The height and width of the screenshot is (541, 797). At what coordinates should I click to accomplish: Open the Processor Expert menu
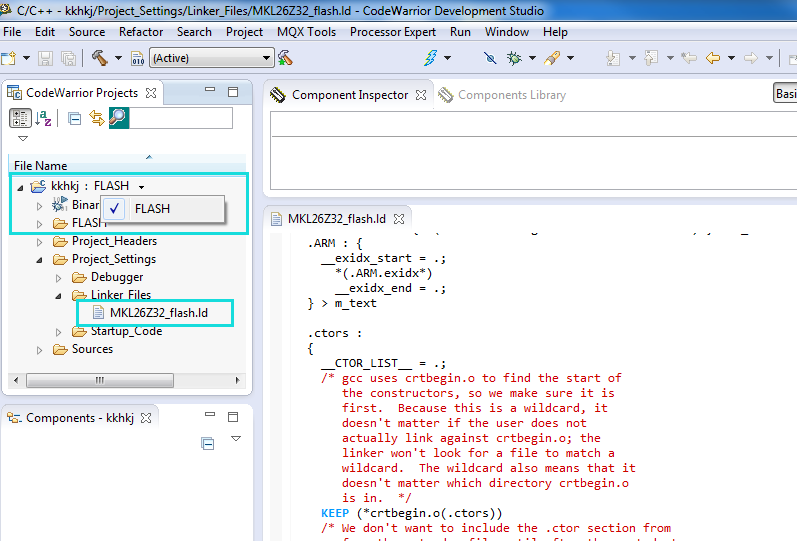[393, 32]
